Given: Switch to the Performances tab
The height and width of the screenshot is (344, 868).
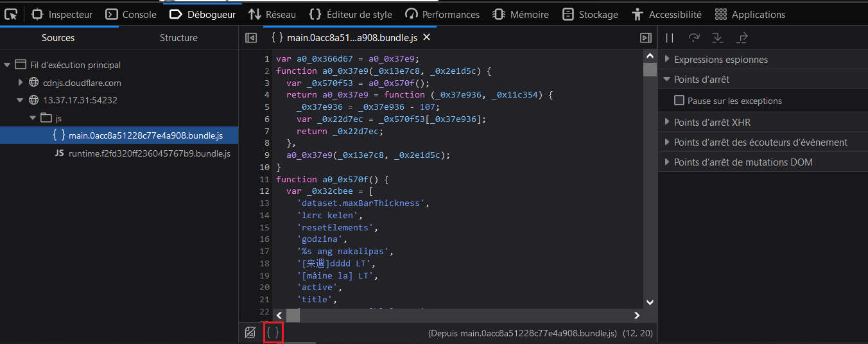Looking at the screenshot, I should [x=442, y=14].
